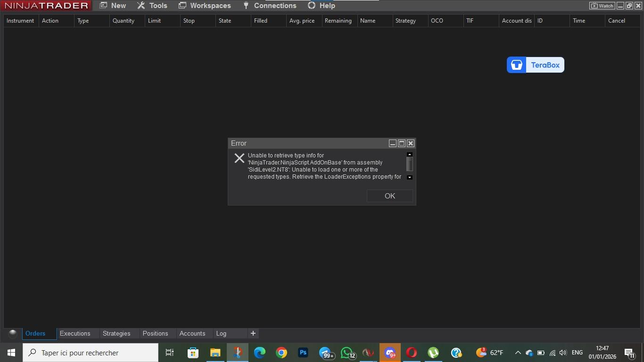Sort by the Instrument column header
Viewport: 644px width, 362px height.
(x=20, y=21)
